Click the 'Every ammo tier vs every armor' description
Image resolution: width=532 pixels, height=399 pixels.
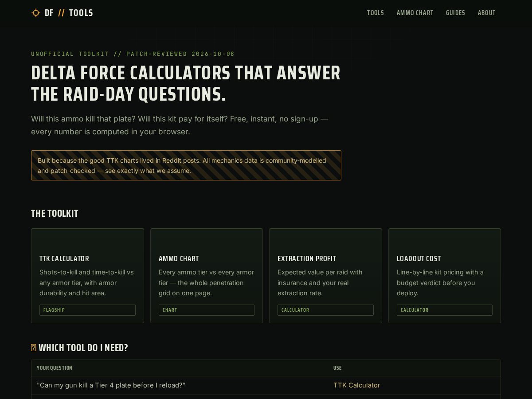coord(206,282)
